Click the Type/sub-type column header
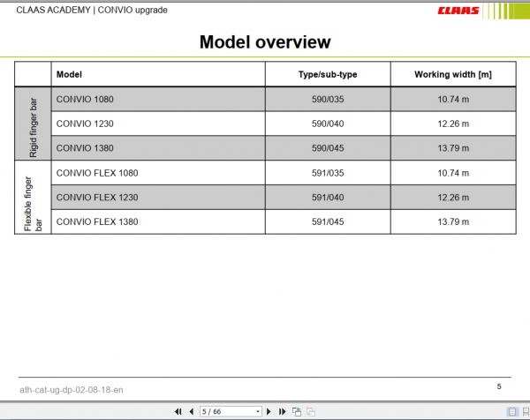The image size is (530, 420). pos(328,74)
